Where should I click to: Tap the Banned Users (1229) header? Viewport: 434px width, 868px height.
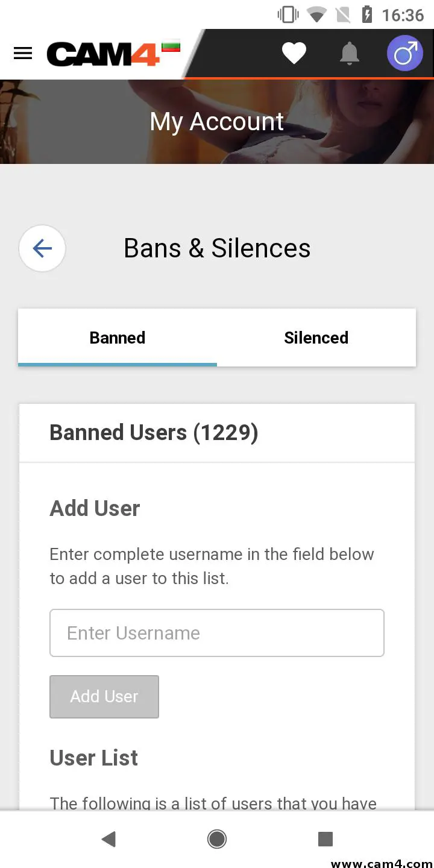pos(154,433)
